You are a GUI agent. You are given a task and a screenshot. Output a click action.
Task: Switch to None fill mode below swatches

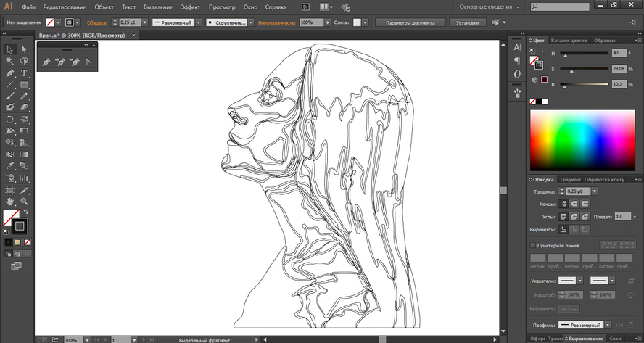click(27, 242)
